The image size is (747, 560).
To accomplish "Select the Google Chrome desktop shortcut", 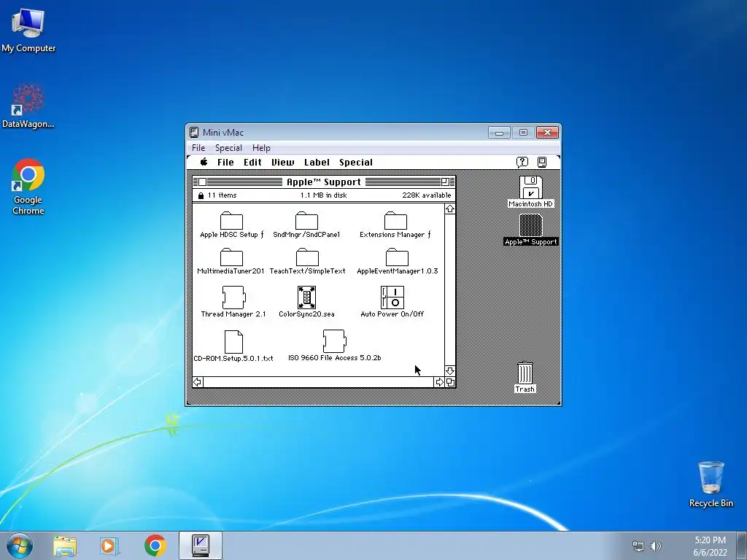I will pyautogui.click(x=28, y=187).
